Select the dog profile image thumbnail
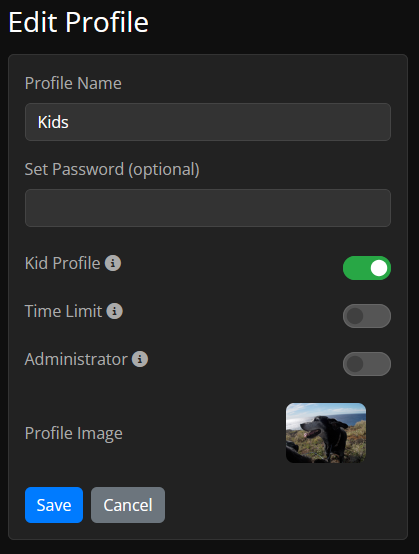The width and height of the screenshot is (419, 554). (326, 433)
